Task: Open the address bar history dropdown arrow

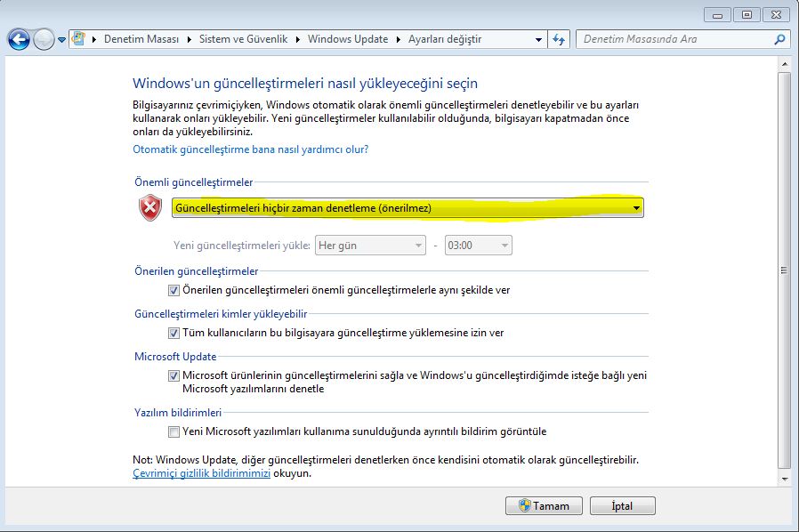Action: coord(538,39)
